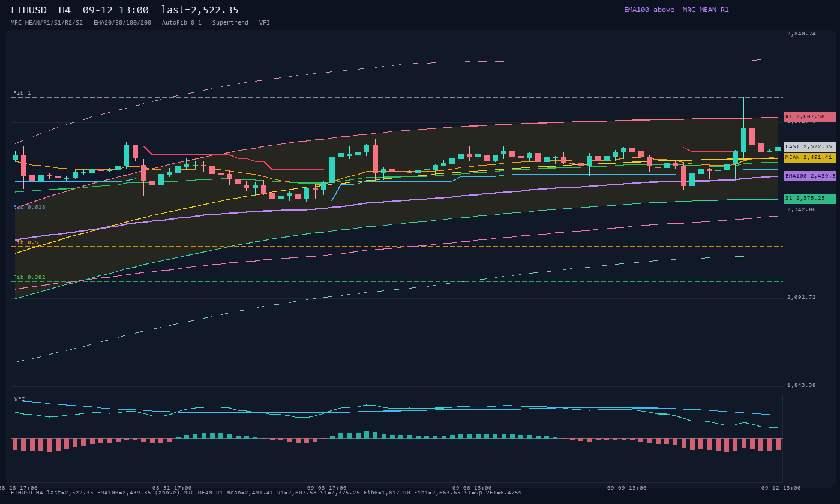Click the 09-12 13:00 time axis label
This screenshot has width=840, height=504.
781,488
